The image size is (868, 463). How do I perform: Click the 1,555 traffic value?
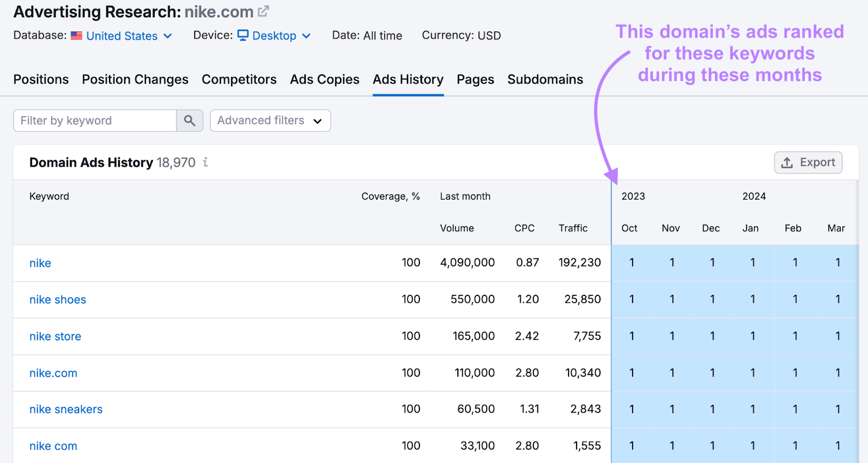[x=587, y=446]
